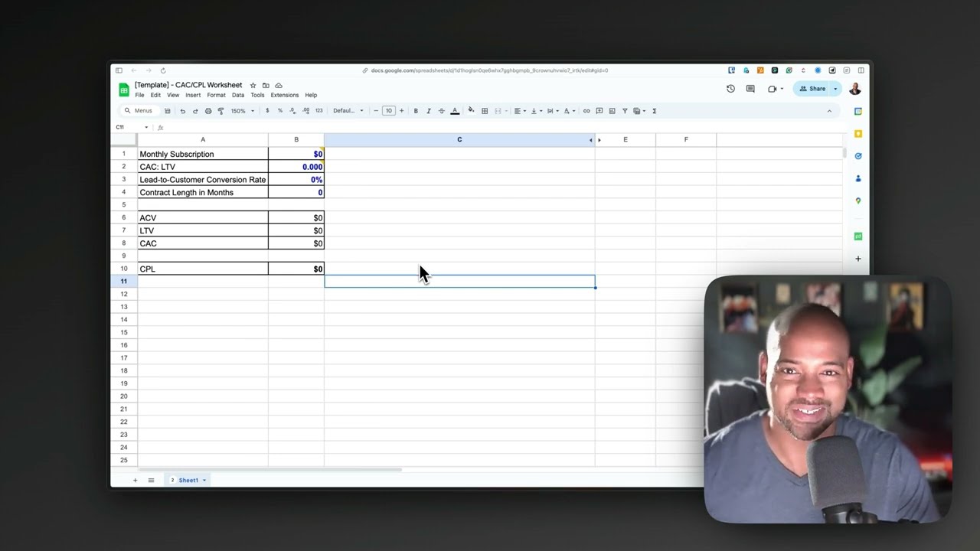
Task: Apply currency format with dollar icon
Action: (267, 111)
